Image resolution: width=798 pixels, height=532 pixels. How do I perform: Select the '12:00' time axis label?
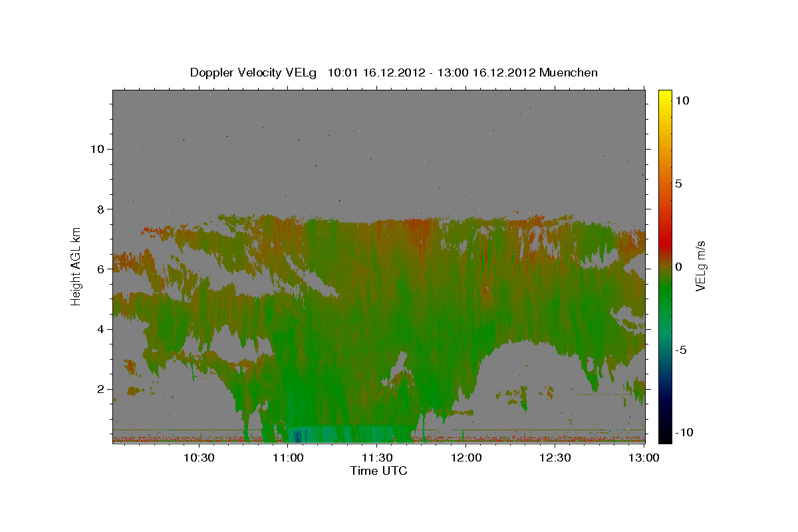coord(467,458)
